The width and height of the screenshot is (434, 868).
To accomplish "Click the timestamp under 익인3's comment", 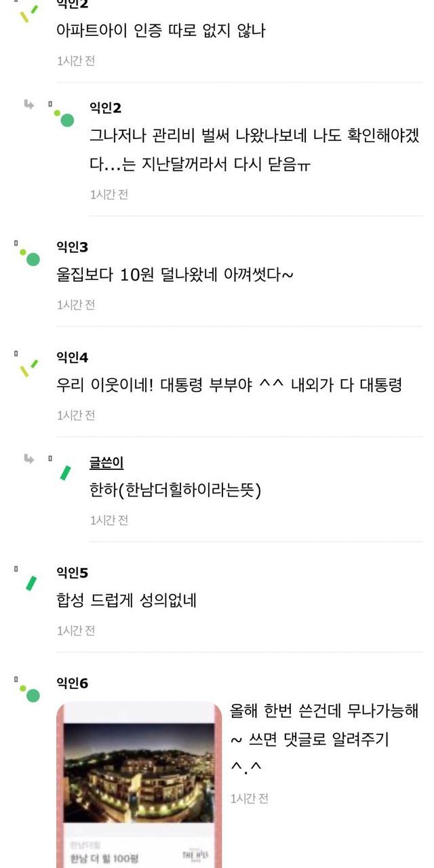I will tap(76, 304).
